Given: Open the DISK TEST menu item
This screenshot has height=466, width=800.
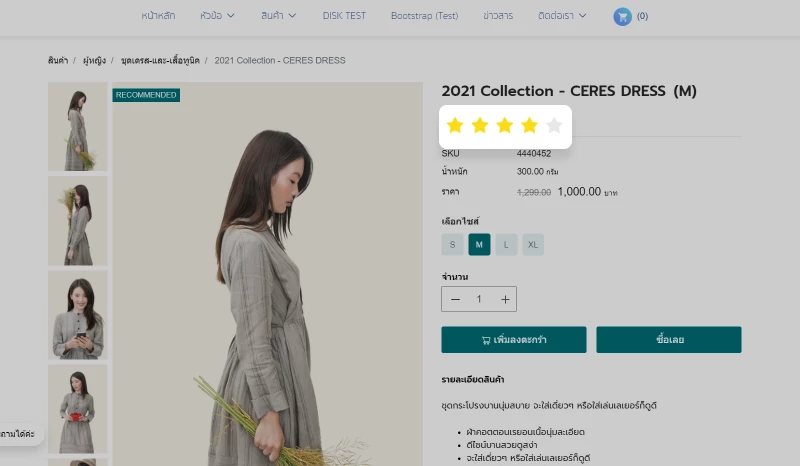Looking at the screenshot, I should click(345, 16).
